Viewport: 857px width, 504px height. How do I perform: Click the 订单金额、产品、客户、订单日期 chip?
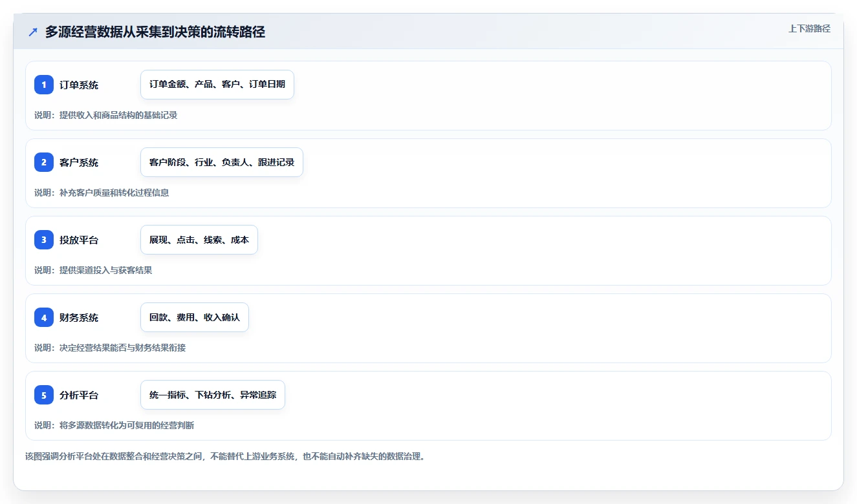(x=217, y=85)
